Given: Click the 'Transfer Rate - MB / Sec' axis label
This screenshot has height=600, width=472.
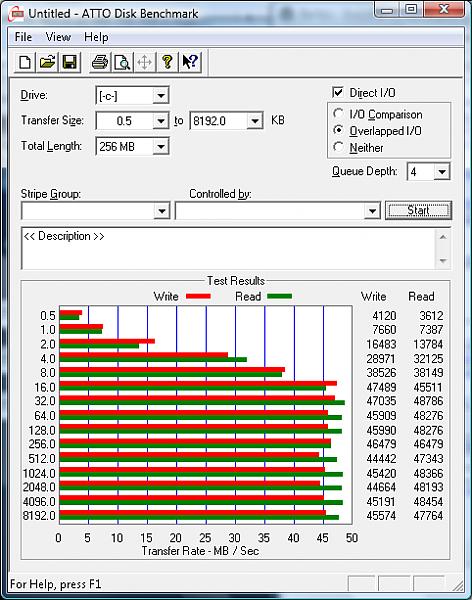Looking at the screenshot, I should point(200,551).
